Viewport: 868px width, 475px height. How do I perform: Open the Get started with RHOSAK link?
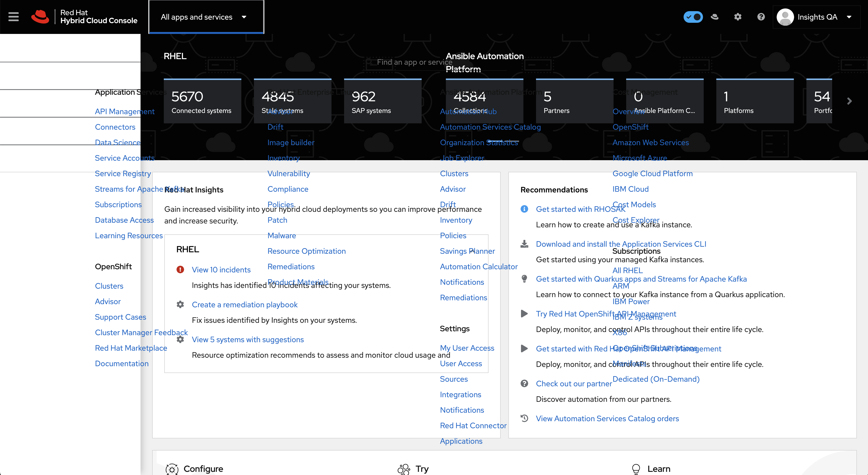coord(573,209)
